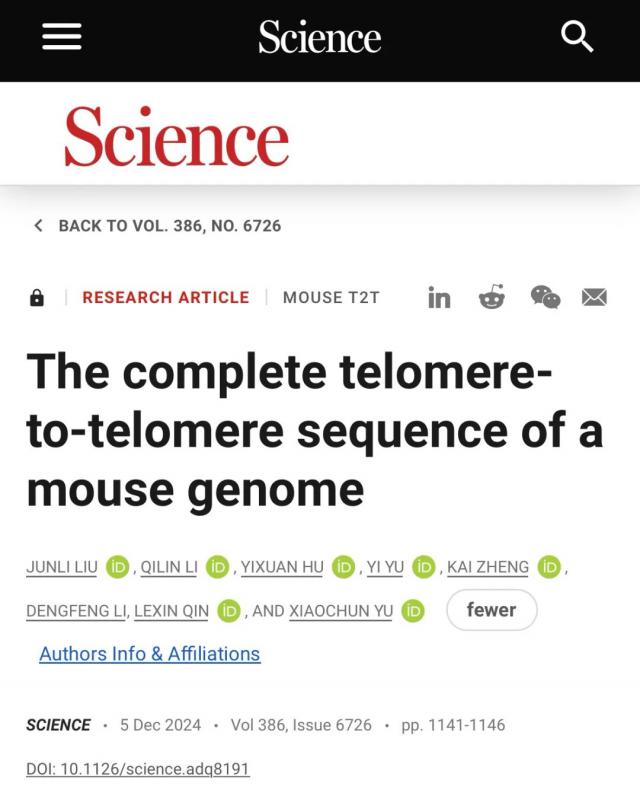640x793 pixels.
Task: Select the Research Article category label
Action: 165,297
